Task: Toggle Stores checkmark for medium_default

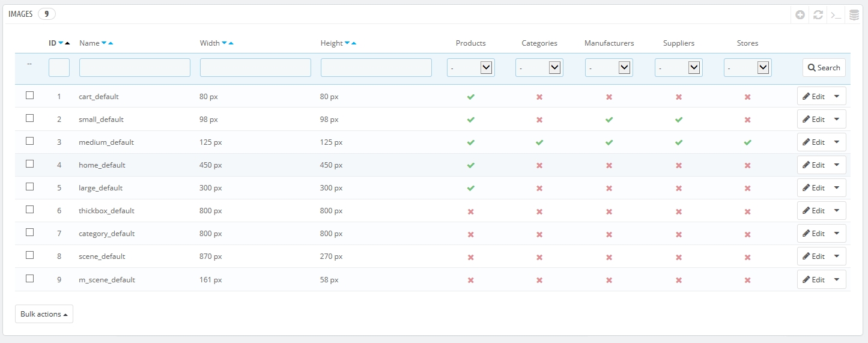Action: click(x=747, y=142)
